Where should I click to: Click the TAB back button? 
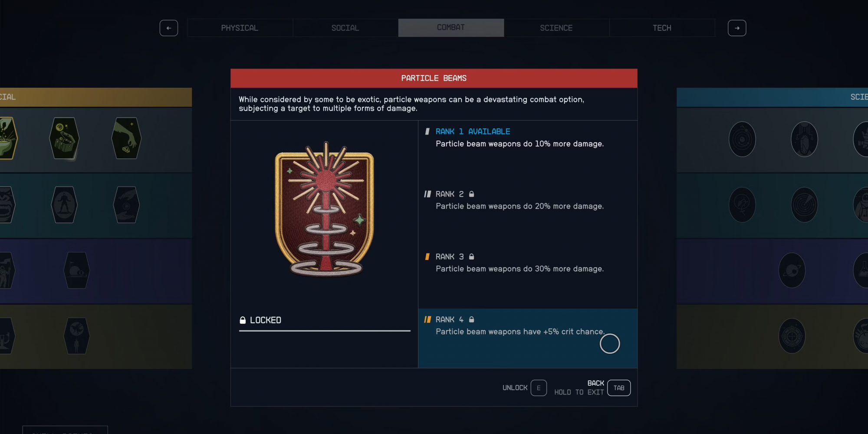[619, 388]
